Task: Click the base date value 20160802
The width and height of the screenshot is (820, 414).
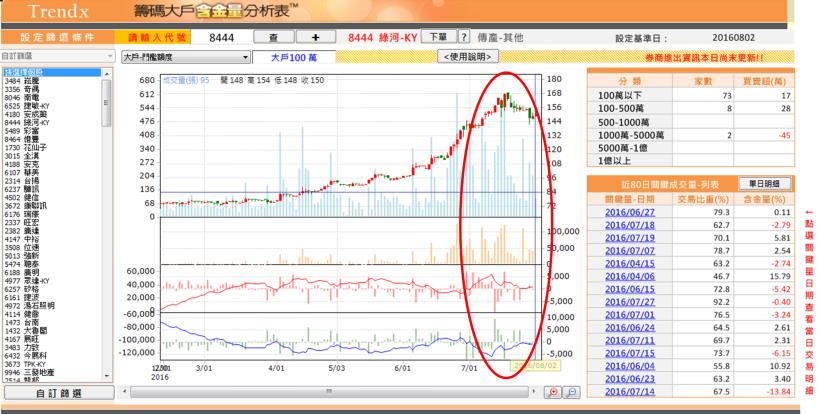Action: (733, 38)
